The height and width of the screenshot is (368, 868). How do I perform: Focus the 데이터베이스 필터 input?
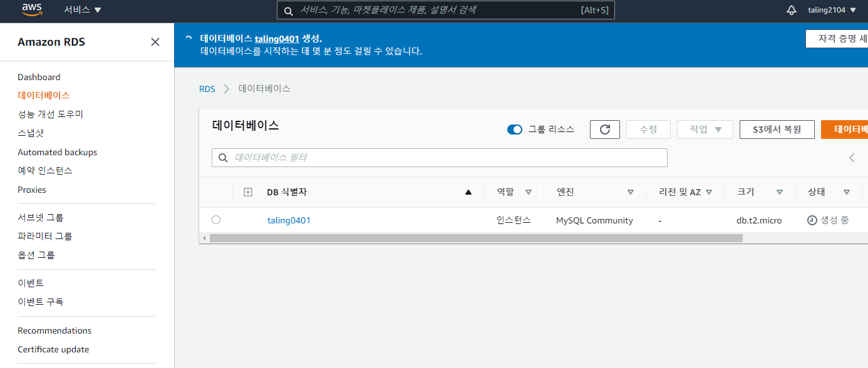coord(440,158)
